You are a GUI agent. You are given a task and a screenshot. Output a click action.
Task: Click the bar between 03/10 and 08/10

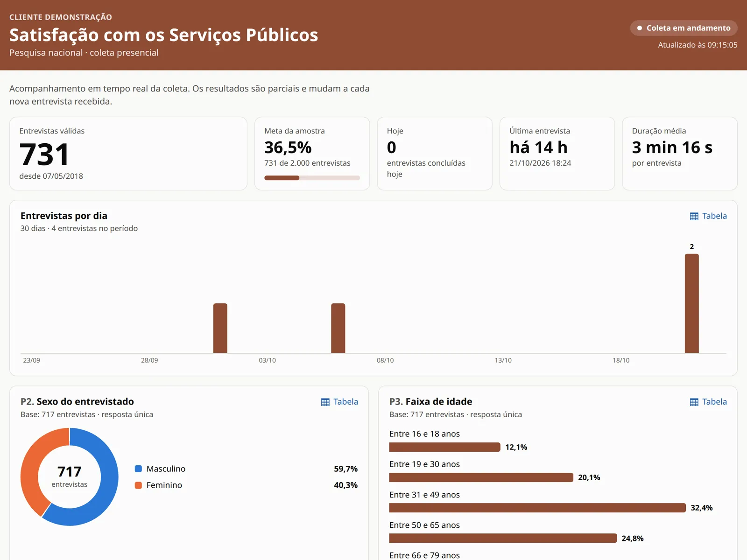tap(338, 328)
